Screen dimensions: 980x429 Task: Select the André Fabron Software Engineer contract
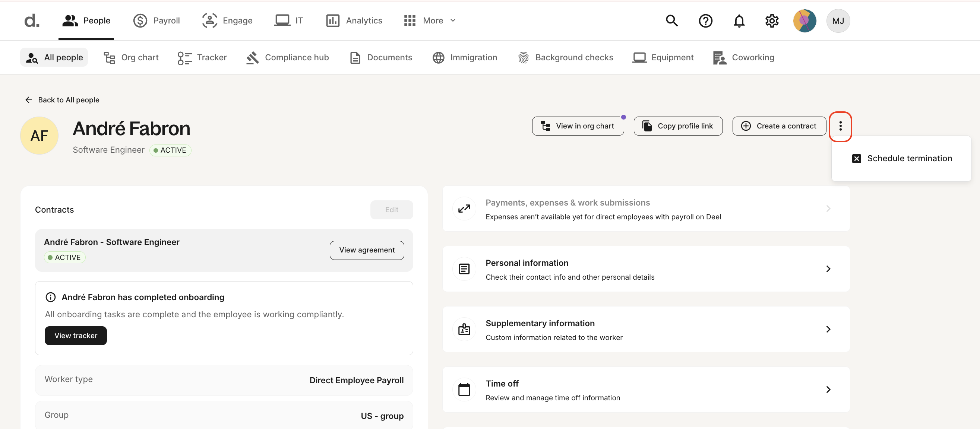pos(224,250)
